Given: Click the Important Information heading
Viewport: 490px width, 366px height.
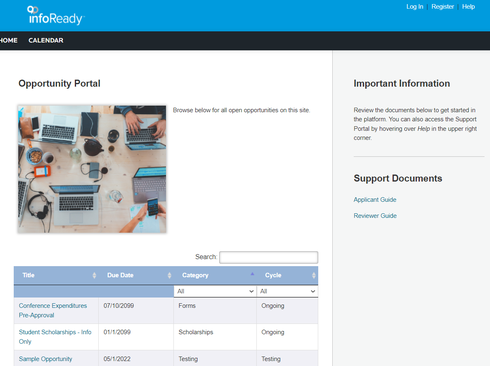Looking at the screenshot, I should tap(402, 83).
